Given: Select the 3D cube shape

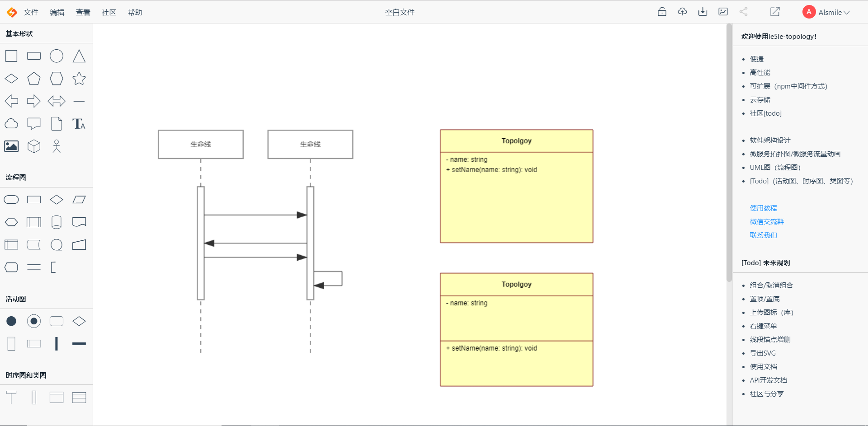Looking at the screenshot, I should [34, 146].
